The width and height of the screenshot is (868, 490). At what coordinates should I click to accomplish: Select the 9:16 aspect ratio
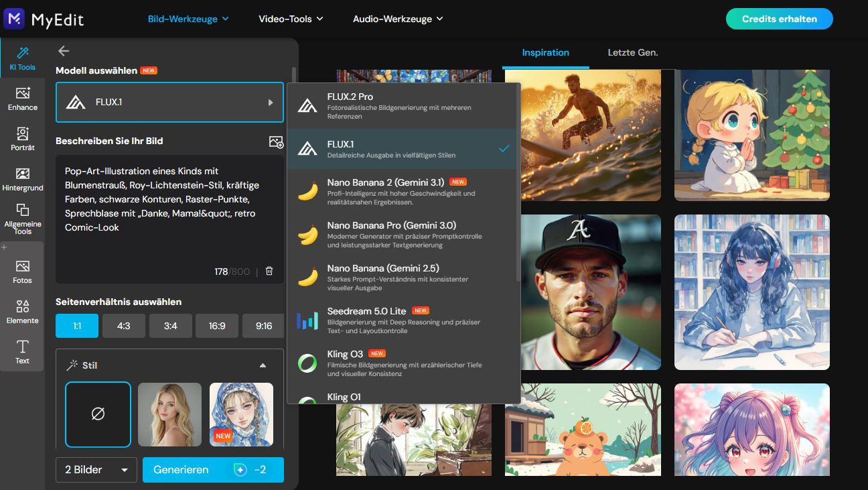coord(263,326)
